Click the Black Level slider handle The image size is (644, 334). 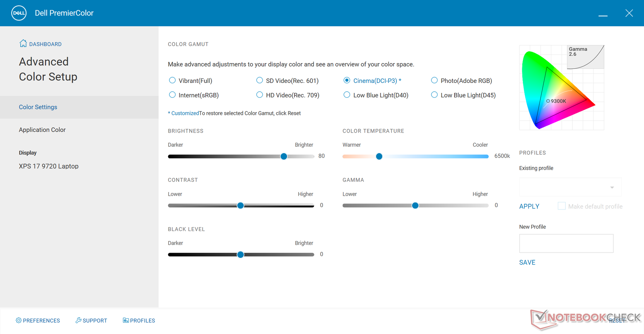coord(240,255)
